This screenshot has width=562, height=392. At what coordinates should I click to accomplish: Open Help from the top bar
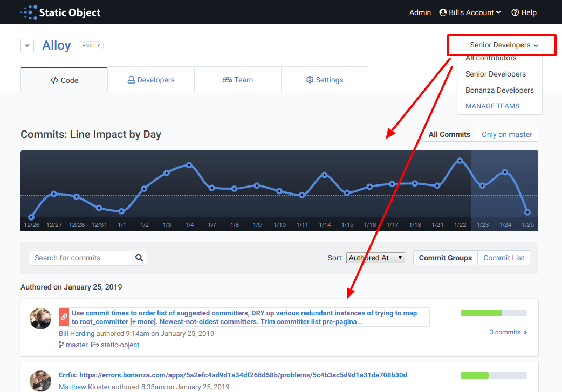pos(524,12)
